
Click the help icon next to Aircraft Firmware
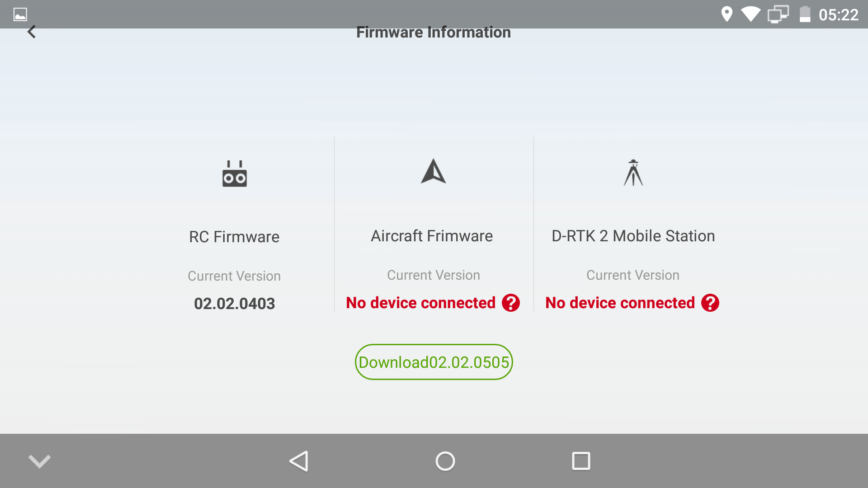pyautogui.click(x=510, y=303)
